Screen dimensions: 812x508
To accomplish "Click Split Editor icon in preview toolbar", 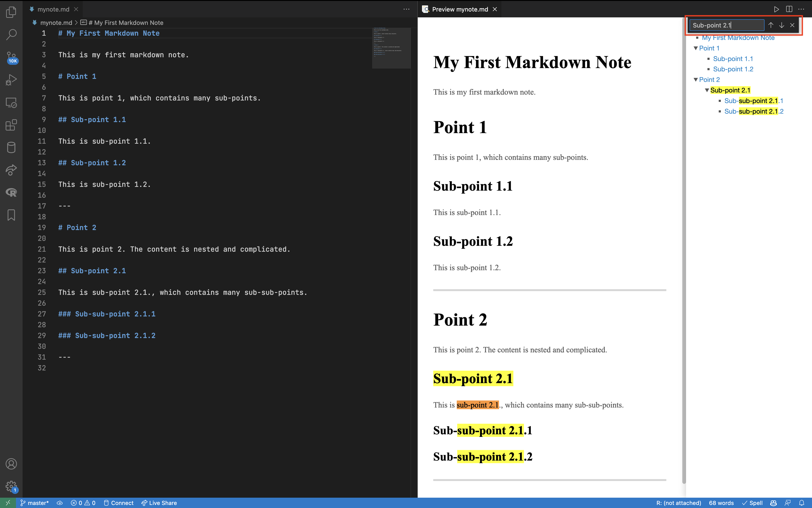I will click(789, 9).
